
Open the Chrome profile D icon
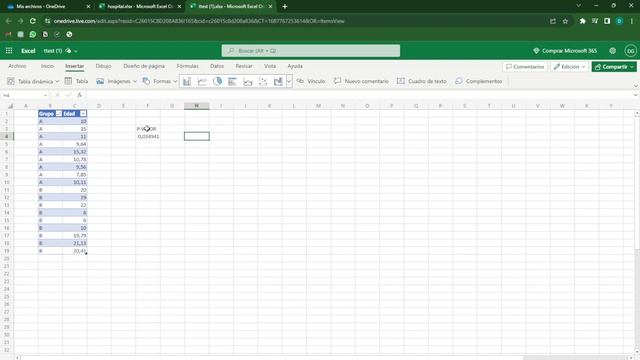pyautogui.click(x=619, y=21)
